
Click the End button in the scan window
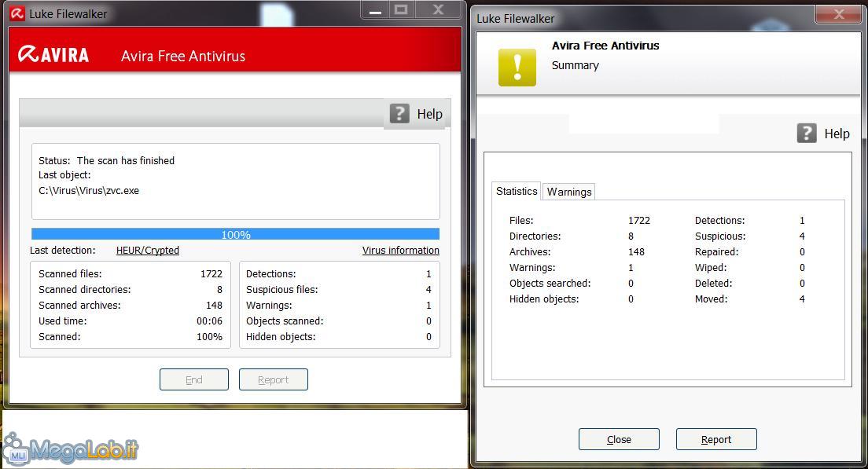[193, 379]
